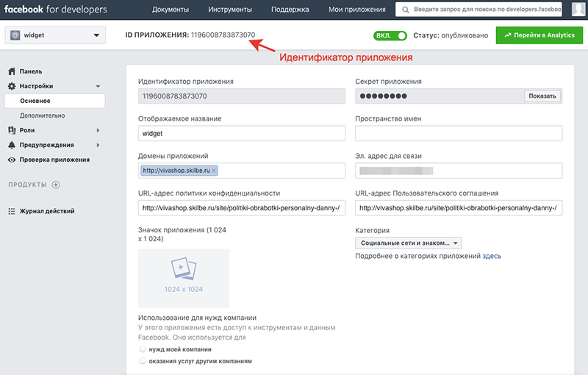Click the Перейти в Analytics button
The height and width of the screenshot is (375, 588).
[x=539, y=35]
